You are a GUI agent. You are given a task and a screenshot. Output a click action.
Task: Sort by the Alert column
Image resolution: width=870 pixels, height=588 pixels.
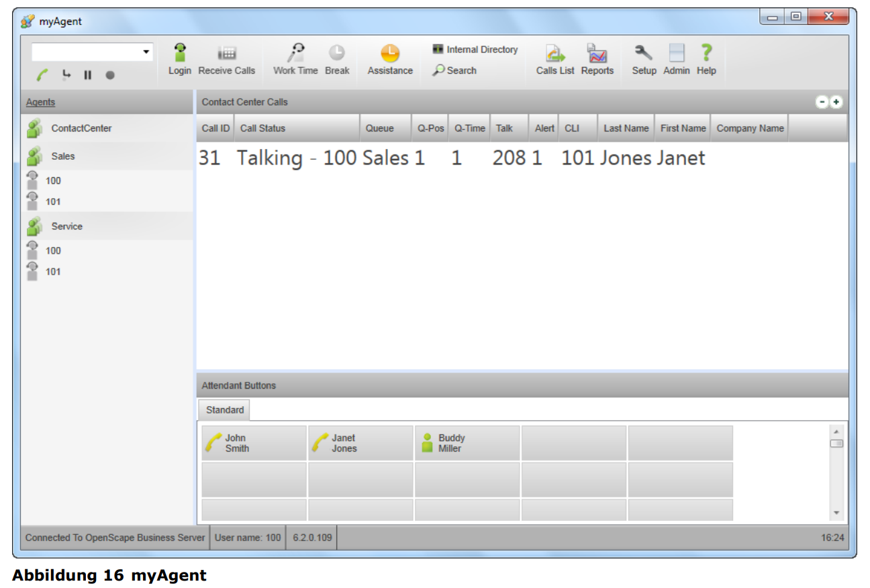click(x=544, y=128)
